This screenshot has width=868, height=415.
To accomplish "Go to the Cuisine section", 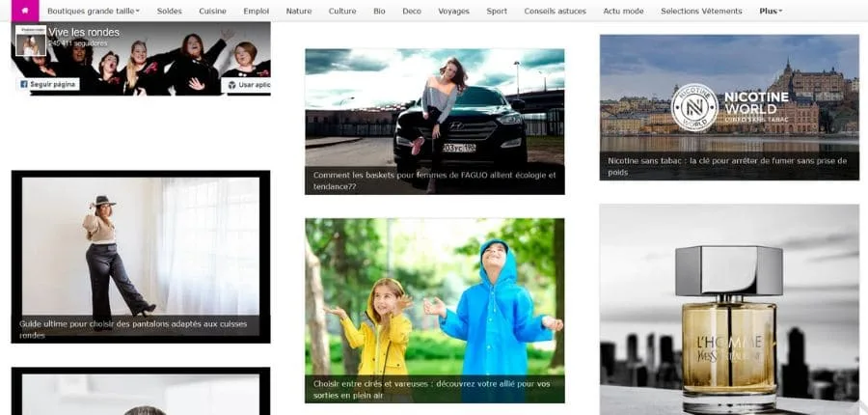I will pyautogui.click(x=212, y=11).
